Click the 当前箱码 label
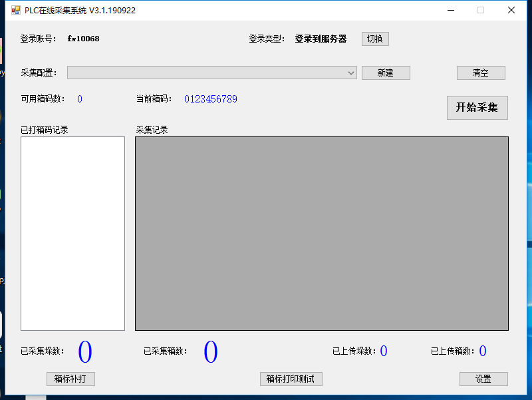The height and width of the screenshot is (400, 532). click(154, 99)
